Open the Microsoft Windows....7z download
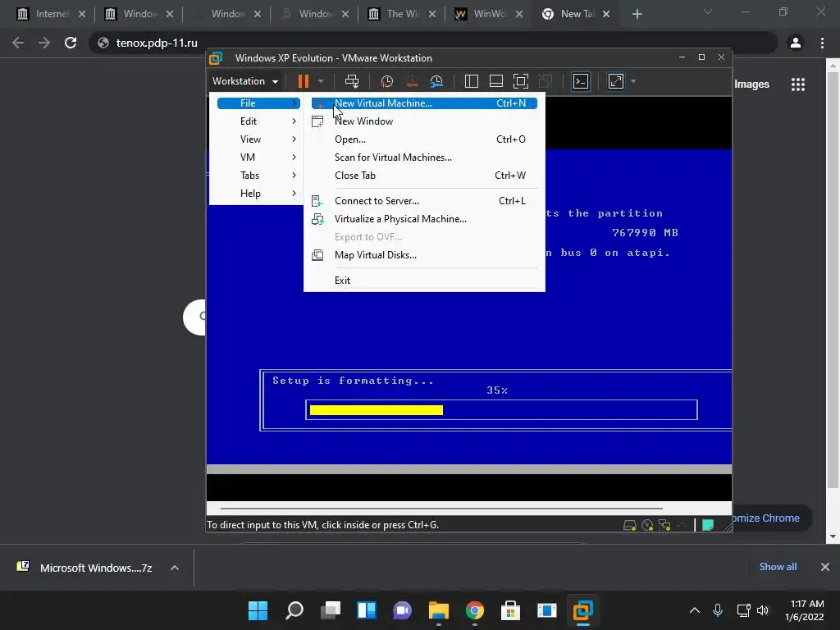 click(x=84, y=568)
